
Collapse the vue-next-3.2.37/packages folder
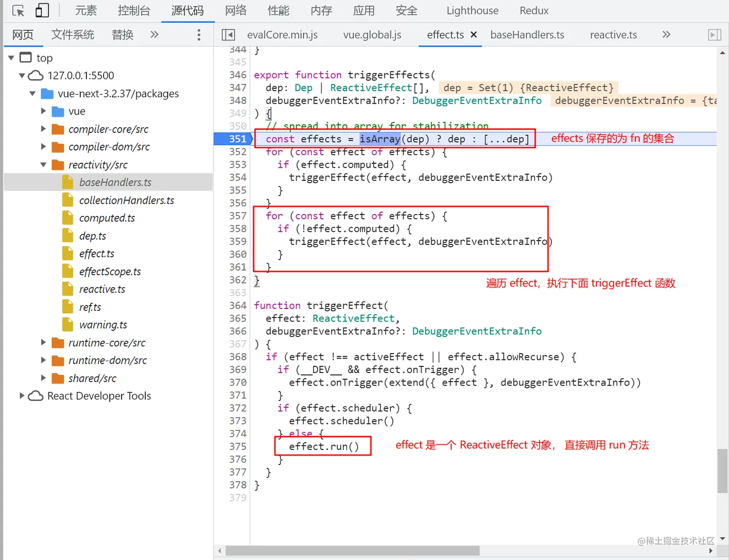tap(32, 93)
